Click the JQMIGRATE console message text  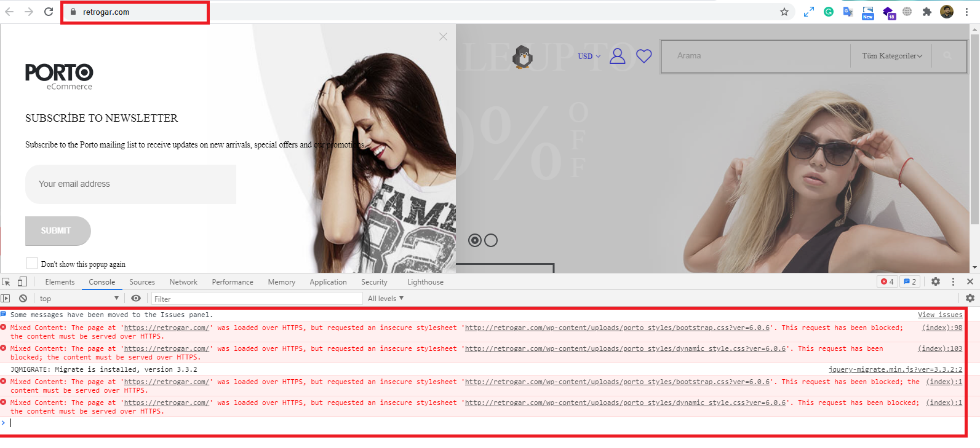coord(104,369)
